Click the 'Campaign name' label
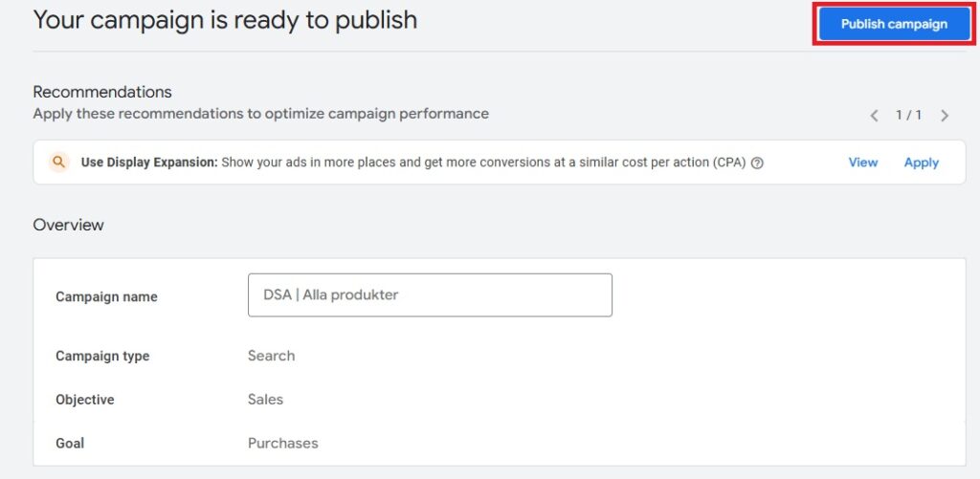Screen dimensions: 980x479 click(106, 296)
